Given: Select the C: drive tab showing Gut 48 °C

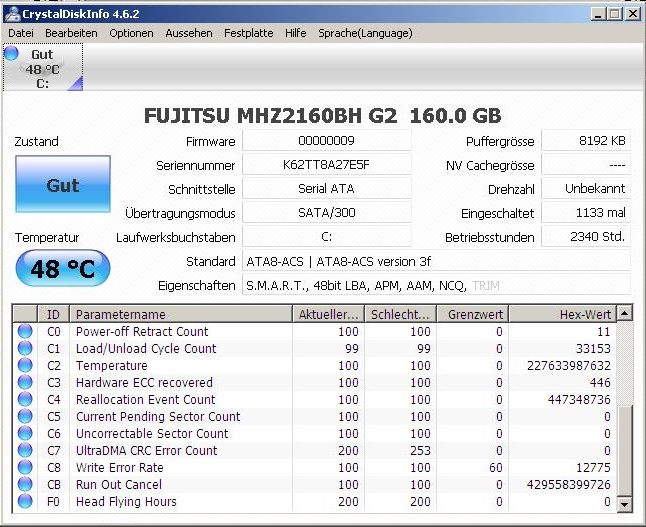Looking at the screenshot, I should [x=43, y=67].
